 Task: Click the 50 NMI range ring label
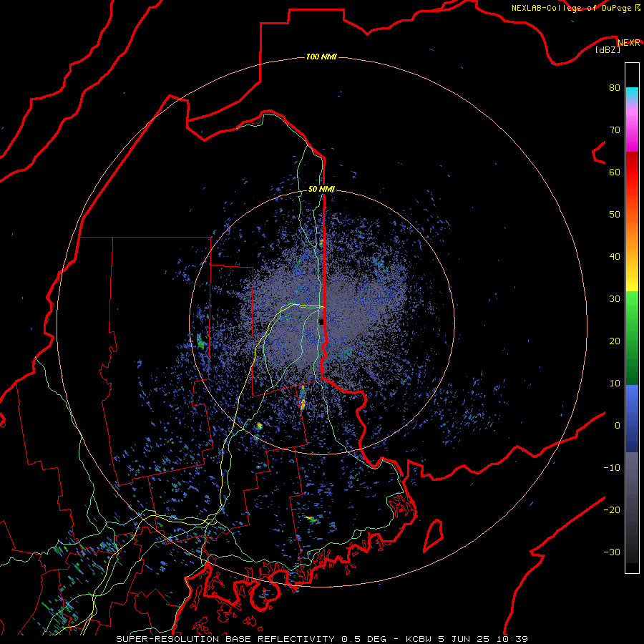point(321,190)
